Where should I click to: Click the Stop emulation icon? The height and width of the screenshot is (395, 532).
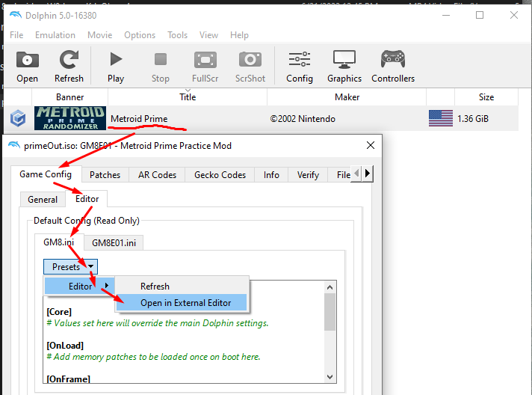161,59
